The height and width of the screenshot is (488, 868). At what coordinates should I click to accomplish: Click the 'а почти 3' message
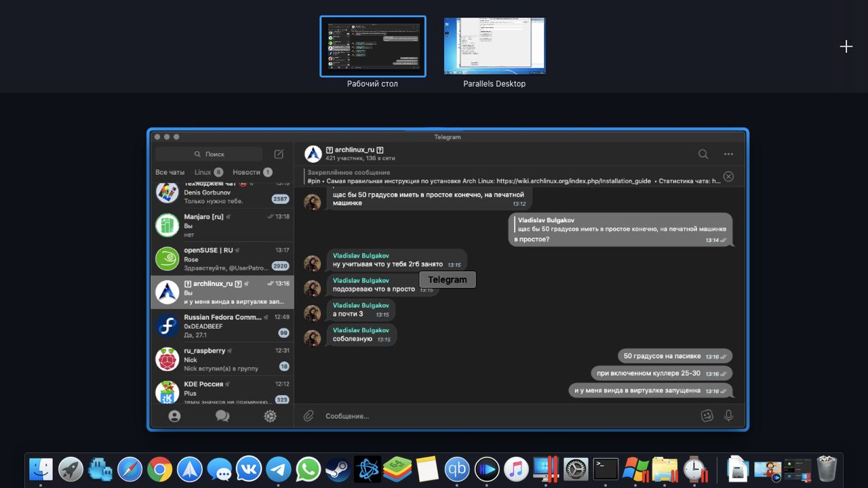361,310
